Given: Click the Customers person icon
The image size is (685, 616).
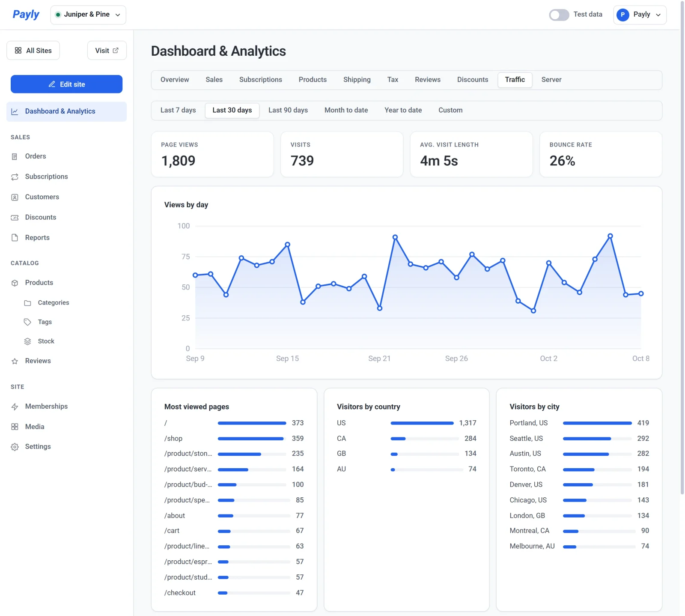Looking at the screenshot, I should click(15, 197).
